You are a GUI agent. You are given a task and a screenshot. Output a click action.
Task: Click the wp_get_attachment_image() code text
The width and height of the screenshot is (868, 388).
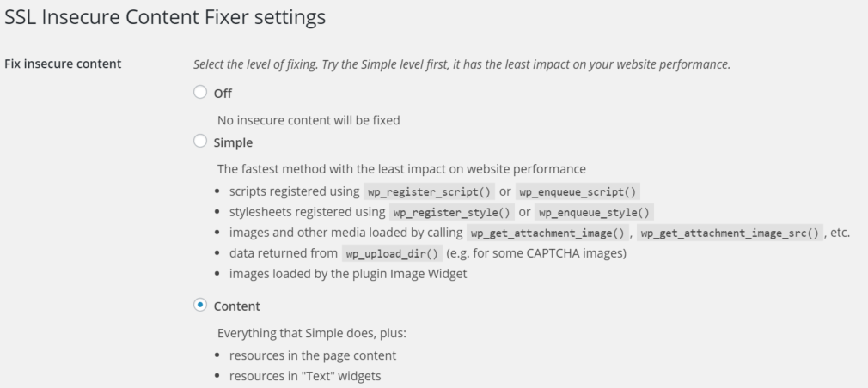tap(547, 233)
